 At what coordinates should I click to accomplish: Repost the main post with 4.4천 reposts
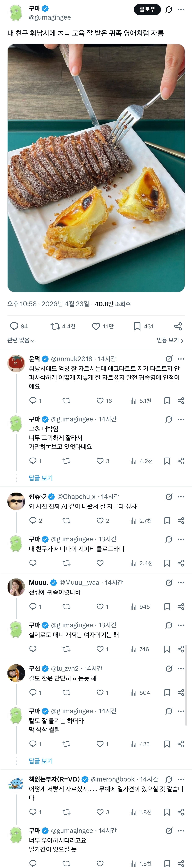[55, 326]
